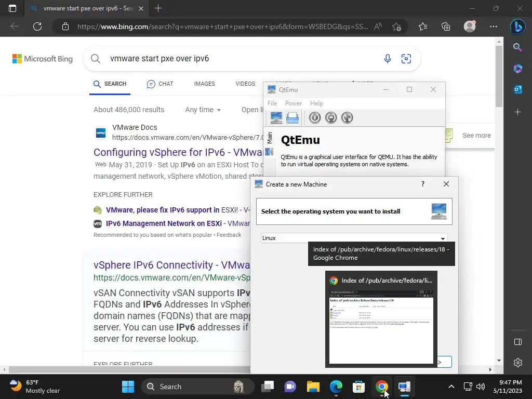Viewport: 532px width, 399px height.
Task: Open the File menu in QtEmu
Action: click(x=272, y=103)
